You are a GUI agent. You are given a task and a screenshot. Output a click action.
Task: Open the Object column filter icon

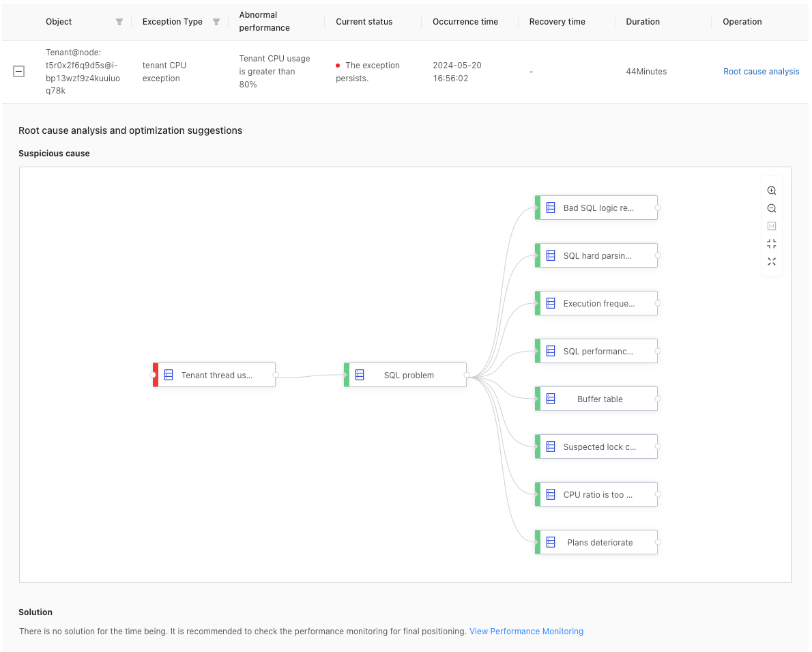pos(119,22)
